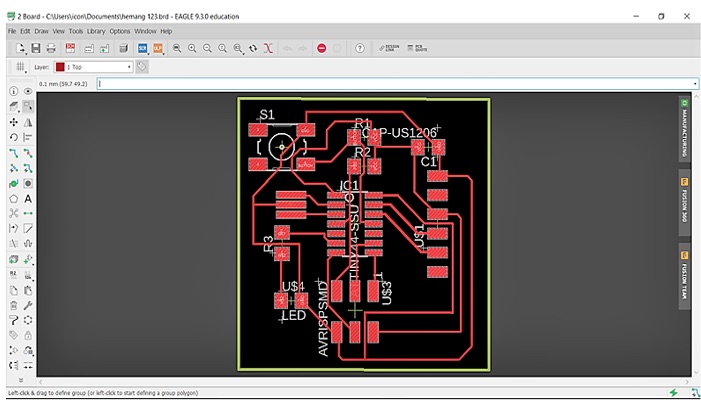
Task: Select the Polygon tool
Action: [14, 199]
